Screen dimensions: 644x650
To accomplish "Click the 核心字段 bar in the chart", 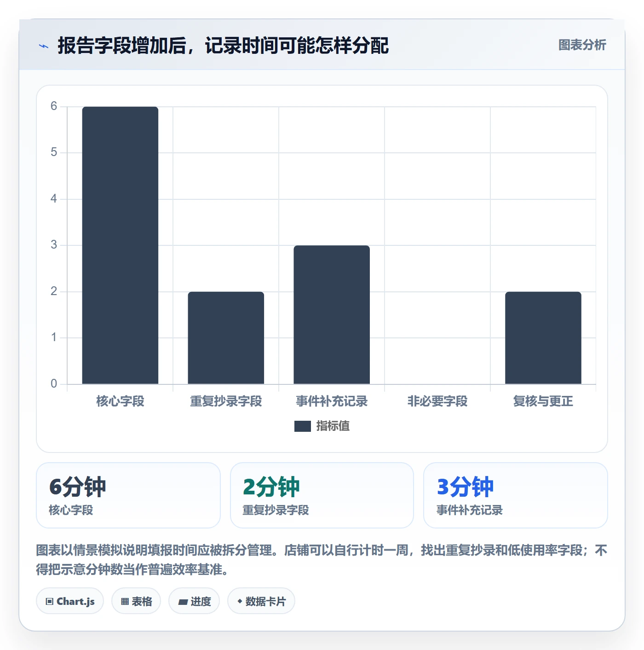I will click(120, 245).
